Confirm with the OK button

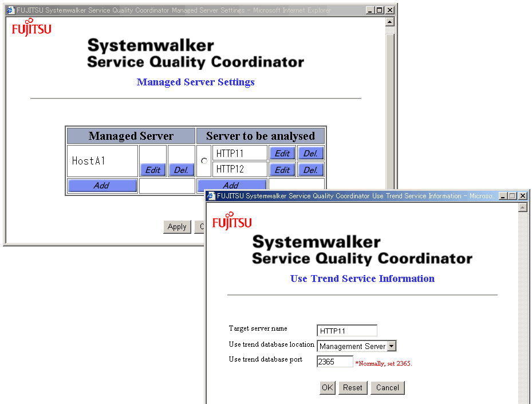pos(327,388)
